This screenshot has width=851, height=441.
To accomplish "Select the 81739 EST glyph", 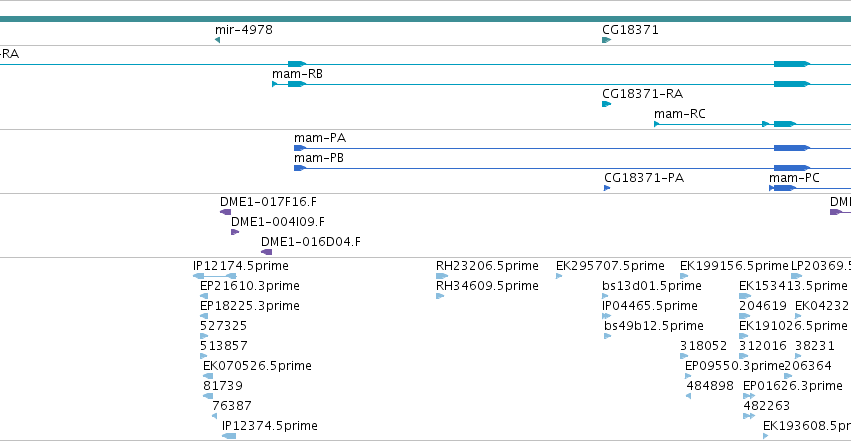I will coord(208,396).
